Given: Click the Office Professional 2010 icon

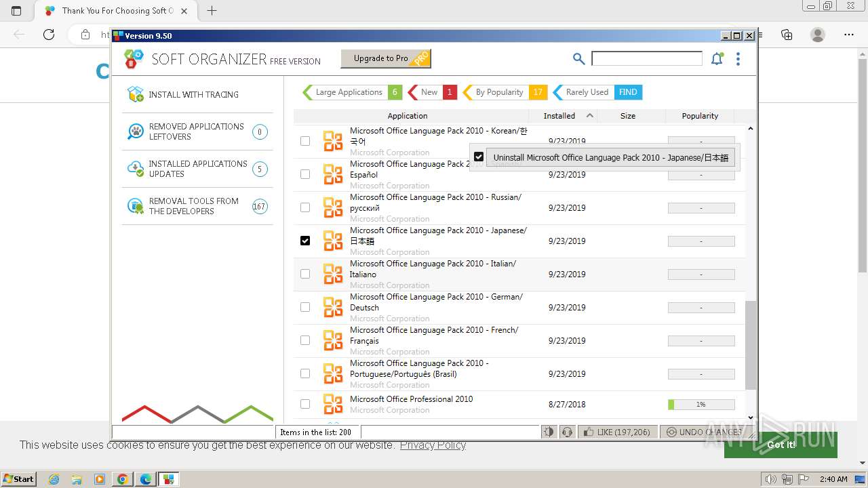Looking at the screenshot, I should (x=333, y=404).
